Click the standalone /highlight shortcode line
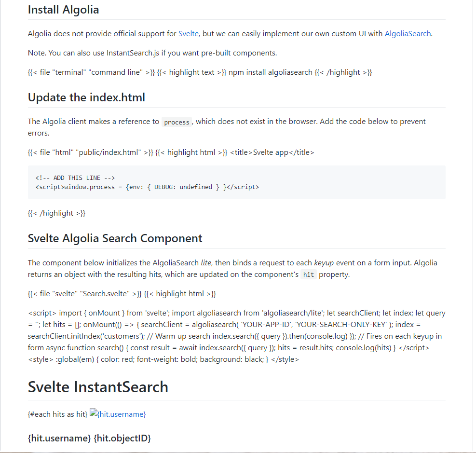 pyautogui.click(x=56, y=213)
